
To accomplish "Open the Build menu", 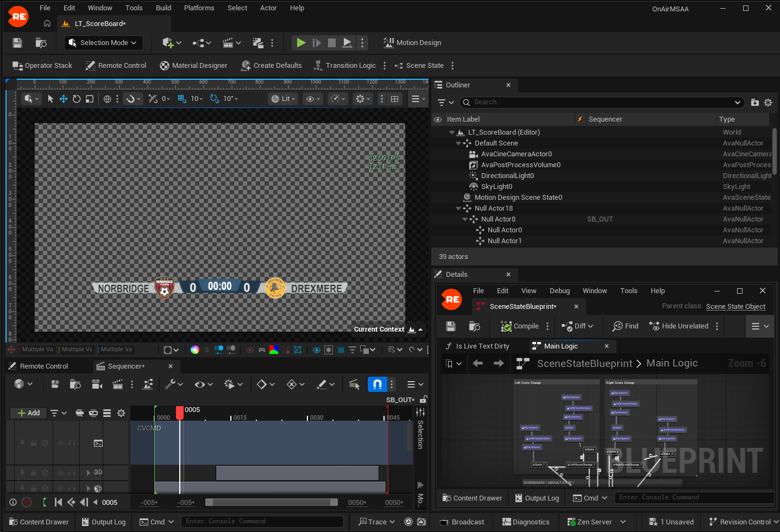I will point(163,8).
